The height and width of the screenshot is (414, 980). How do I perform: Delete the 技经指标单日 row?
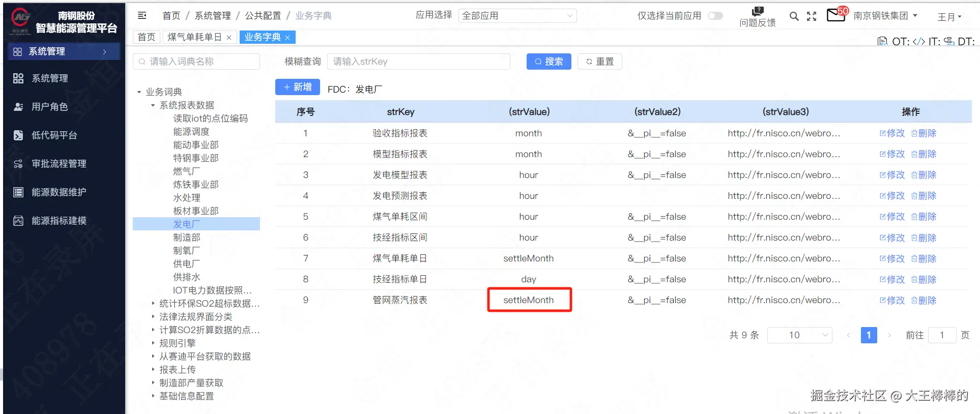(924, 279)
